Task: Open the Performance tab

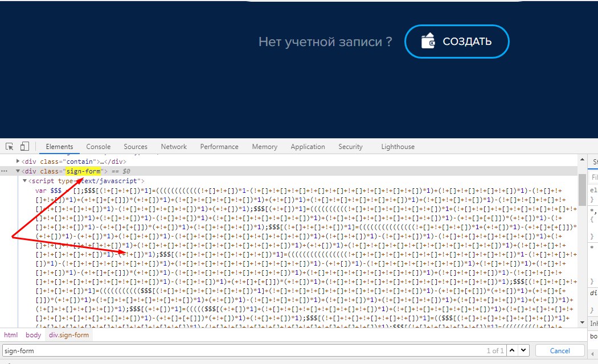Action: tap(219, 147)
